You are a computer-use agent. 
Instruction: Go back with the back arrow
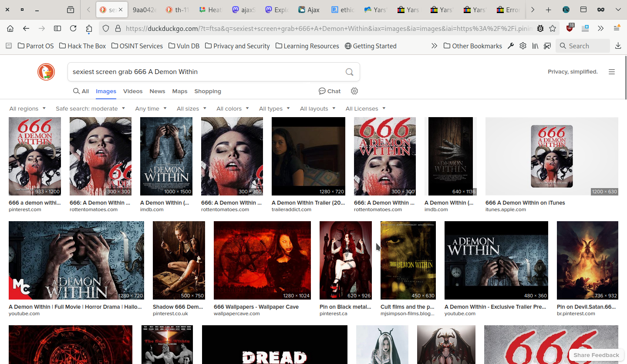[26, 28]
